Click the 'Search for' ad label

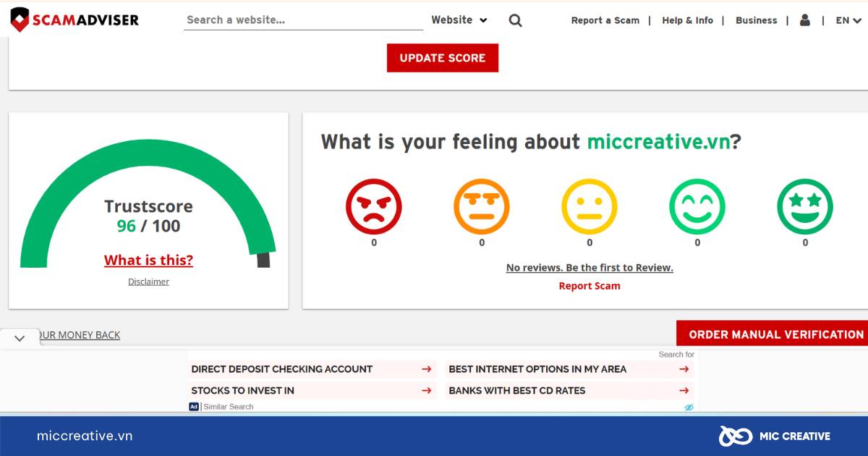tap(676, 355)
